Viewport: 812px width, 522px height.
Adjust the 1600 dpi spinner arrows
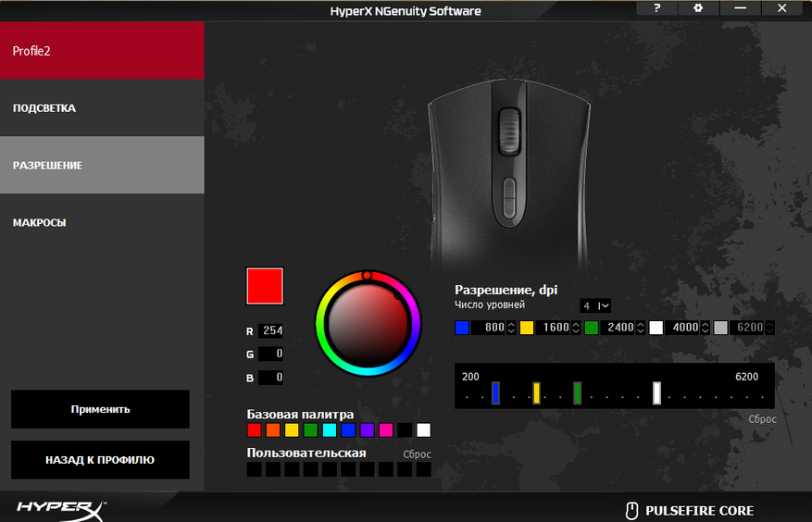(x=576, y=328)
